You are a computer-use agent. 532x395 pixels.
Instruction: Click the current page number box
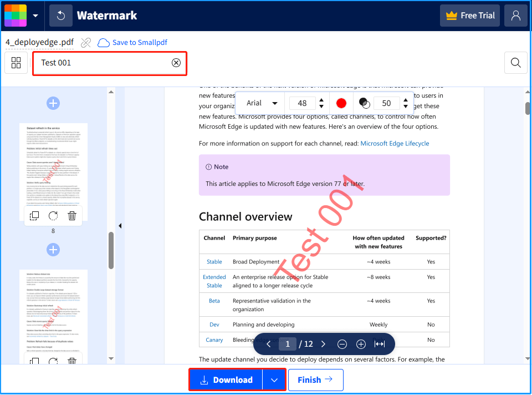288,345
